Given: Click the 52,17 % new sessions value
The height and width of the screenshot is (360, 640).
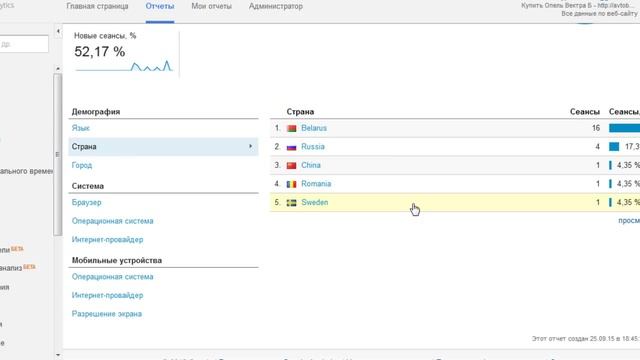Looking at the screenshot, I should point(100,52).
